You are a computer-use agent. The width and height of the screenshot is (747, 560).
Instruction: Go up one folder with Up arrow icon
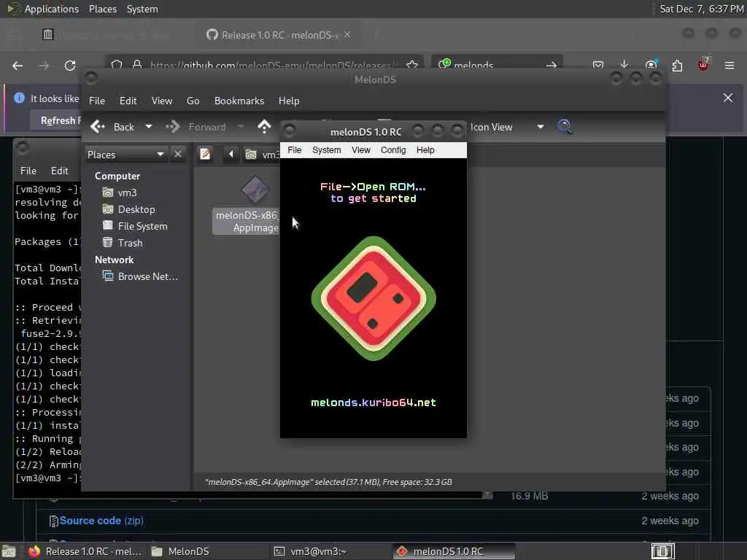tap(264, 127)
